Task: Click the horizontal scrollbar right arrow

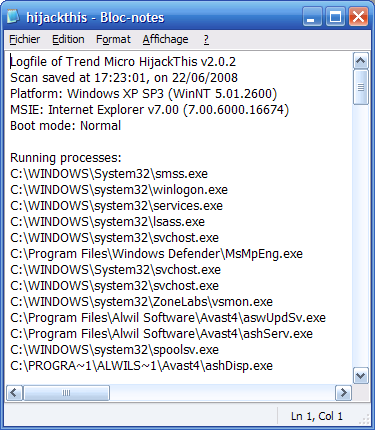Action: point(343,393)
